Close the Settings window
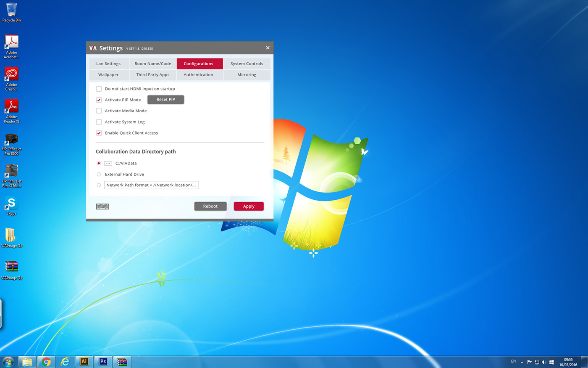The height and width of the screenshot is (368, 588). click(x=268, y=48)
